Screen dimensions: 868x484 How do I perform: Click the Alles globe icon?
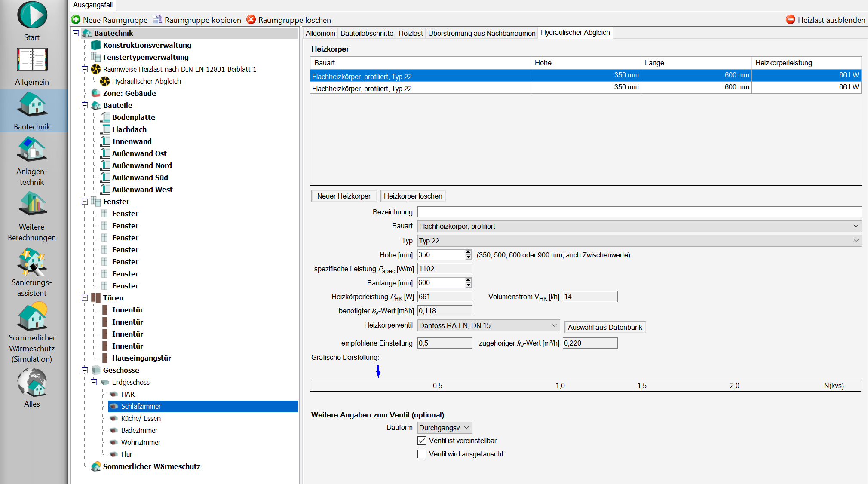tap(32, 382)
